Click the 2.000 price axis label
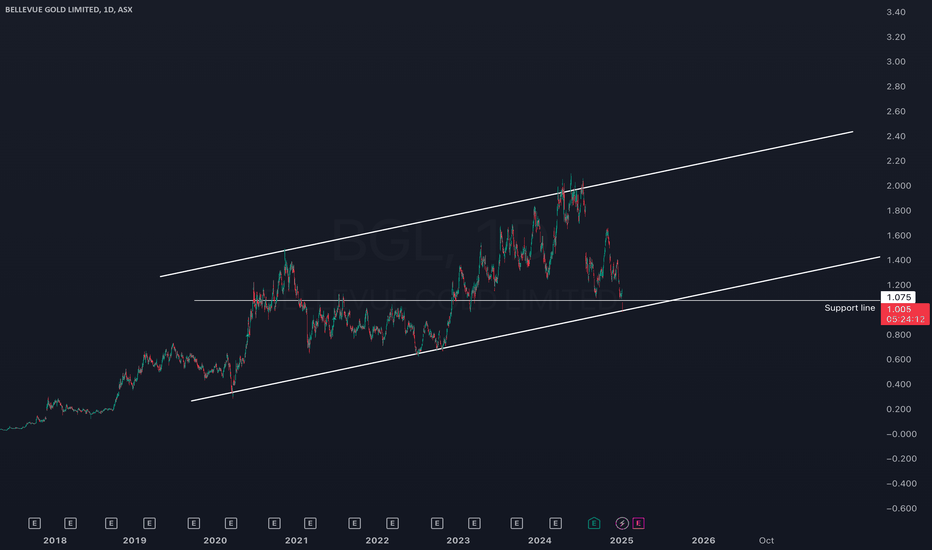This screenshot has height=550, width=932. (x=898, y=186)
